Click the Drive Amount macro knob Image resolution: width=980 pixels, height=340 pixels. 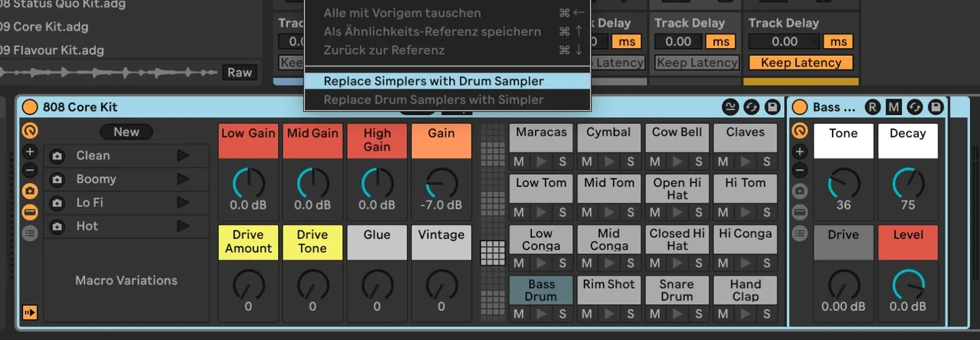click(x=248, y=286)
